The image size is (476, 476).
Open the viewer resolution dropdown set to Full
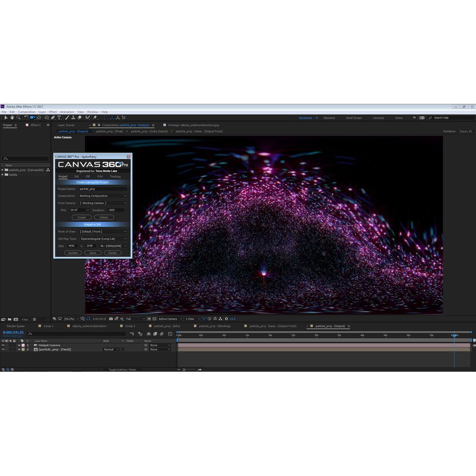(135, 319)
